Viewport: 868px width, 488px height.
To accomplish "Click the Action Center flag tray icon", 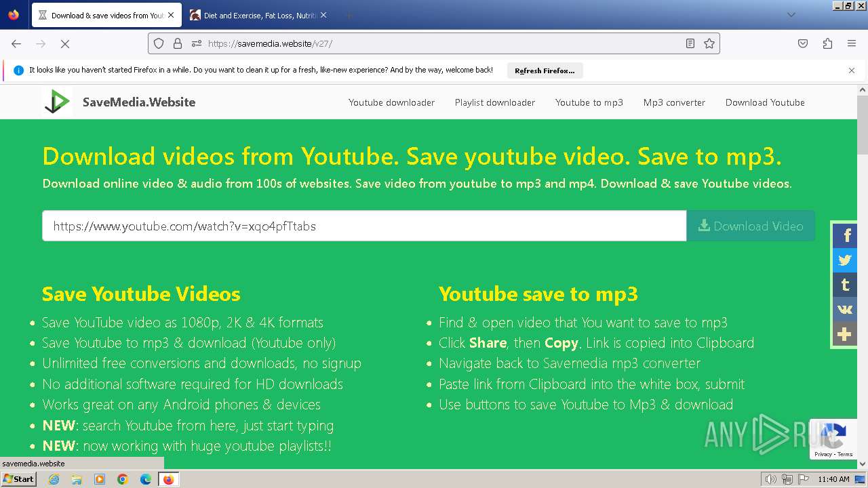I will coord(804,479).
